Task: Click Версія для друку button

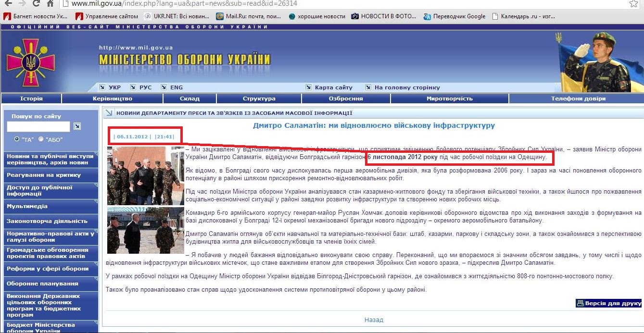Action: pyautogui.click(x=608, y=303)
